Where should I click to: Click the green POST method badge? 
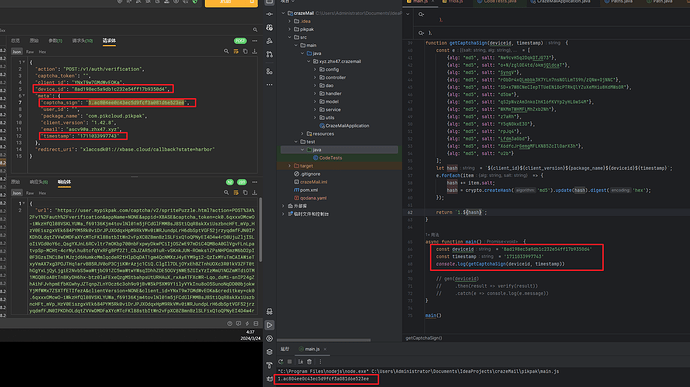240,41
